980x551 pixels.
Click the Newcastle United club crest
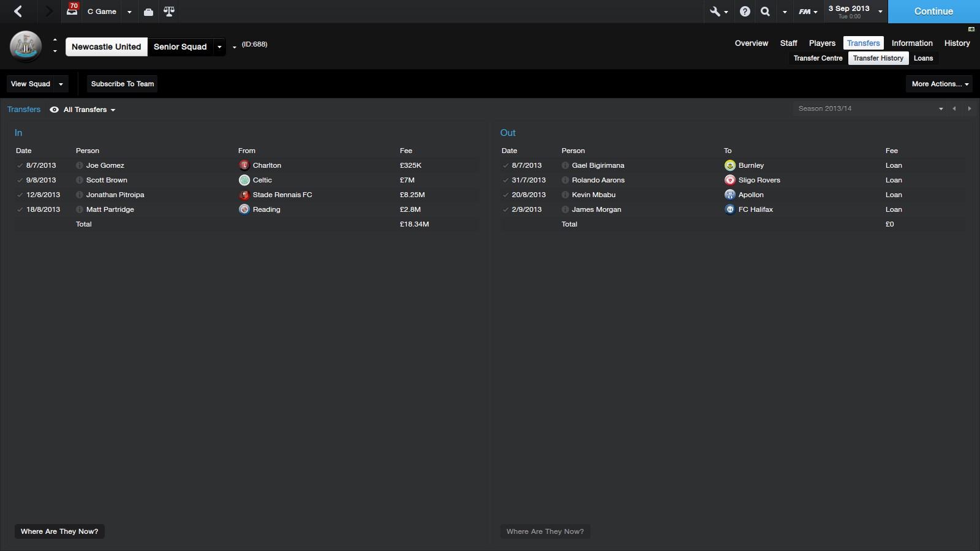[x=26, y=47]
